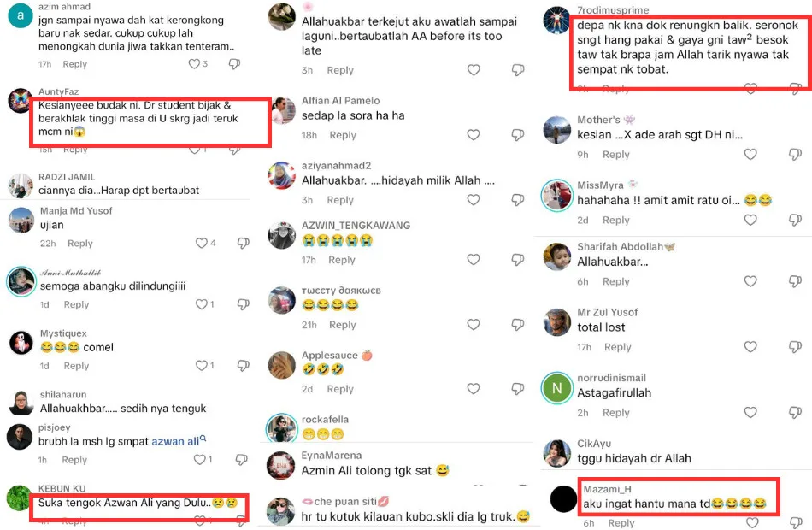Tap thumbs-down on MissMyra's comment
The width and height of the screenshot is (812, 530).
796,220
